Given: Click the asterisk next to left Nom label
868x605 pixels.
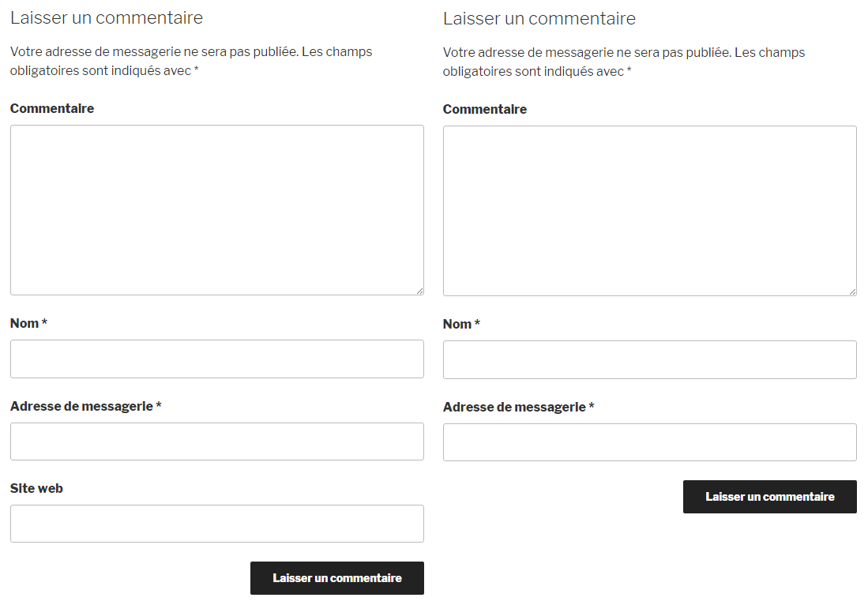Looking at the screenshot, I should coord(44,322).
